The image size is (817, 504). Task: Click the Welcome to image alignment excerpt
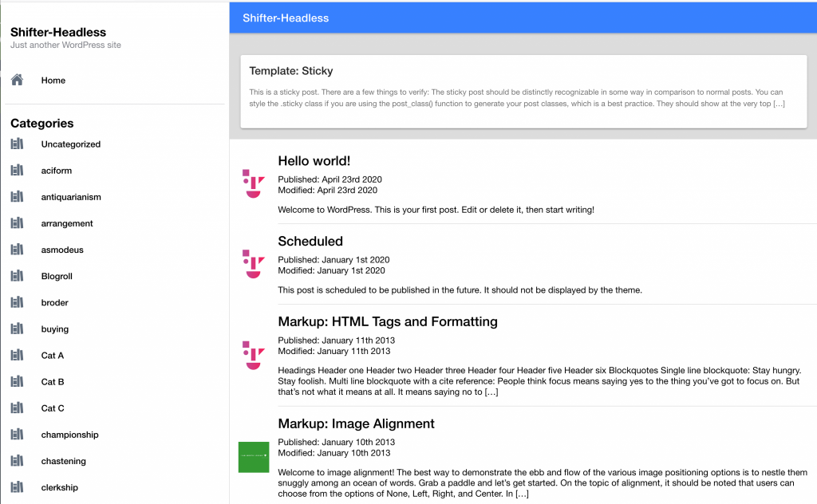point(543,483)
